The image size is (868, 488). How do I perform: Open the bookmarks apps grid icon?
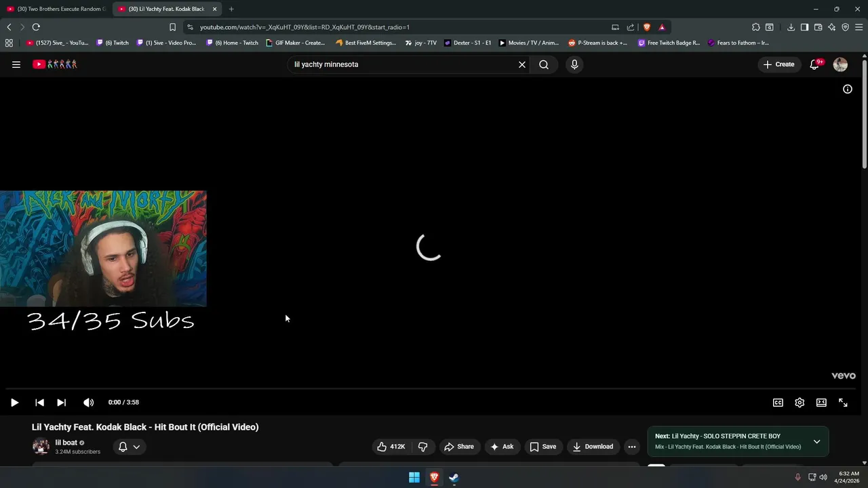tap(9, 43)
